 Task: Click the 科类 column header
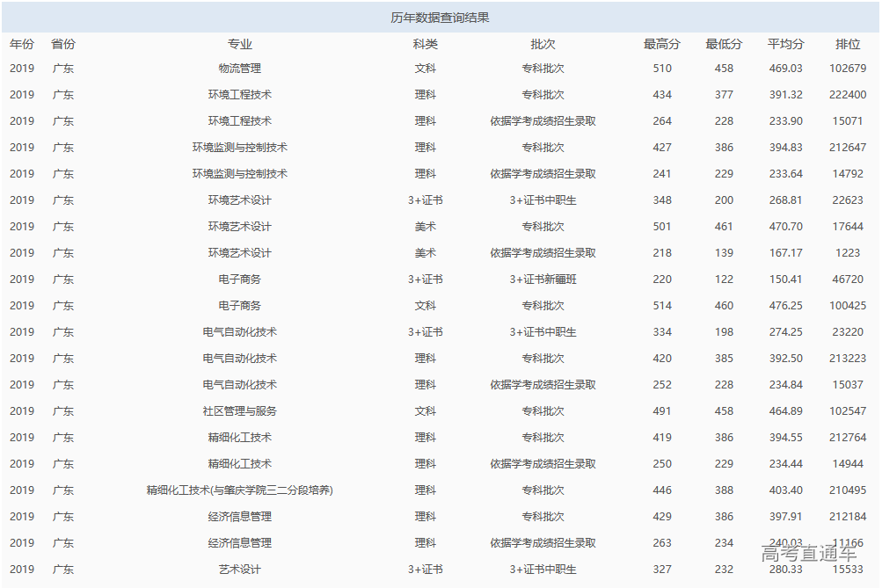pos(420,42)
